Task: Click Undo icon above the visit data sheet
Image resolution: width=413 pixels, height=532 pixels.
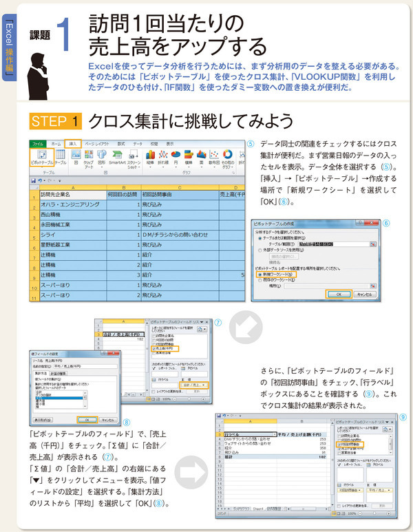Action: (41, 181)
